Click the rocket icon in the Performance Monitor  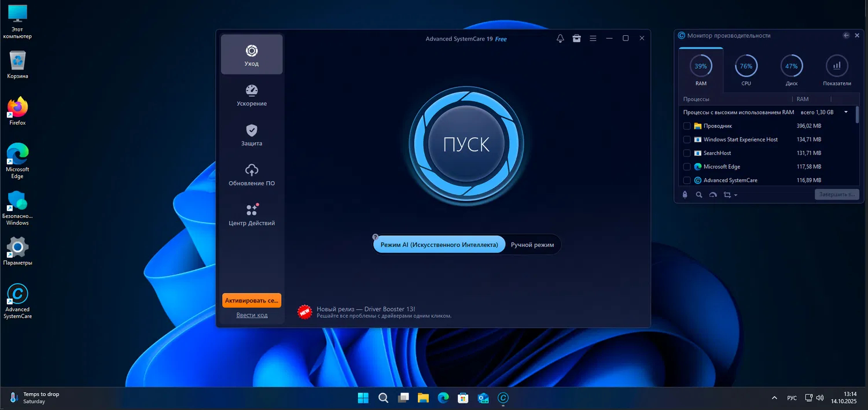coord(685,195)
